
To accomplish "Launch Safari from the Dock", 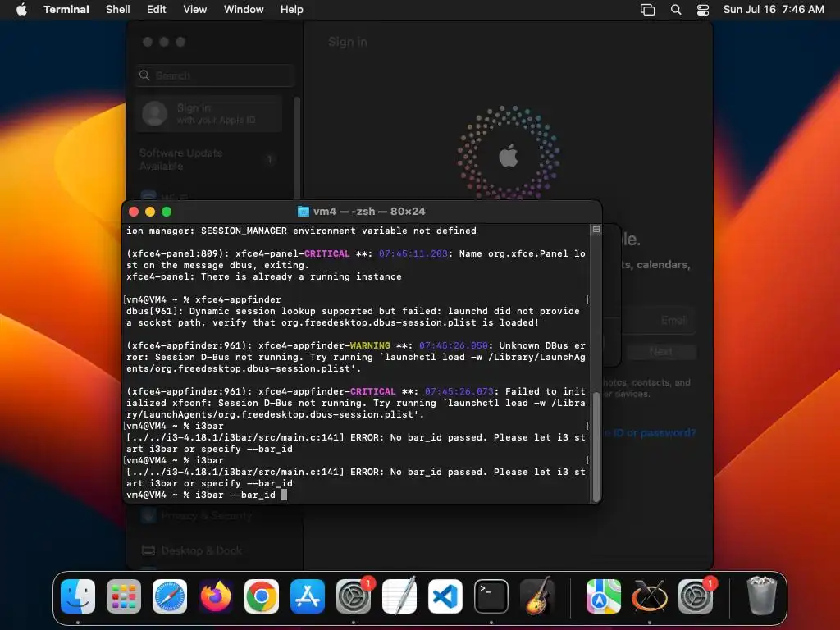I will coord(170,596).
